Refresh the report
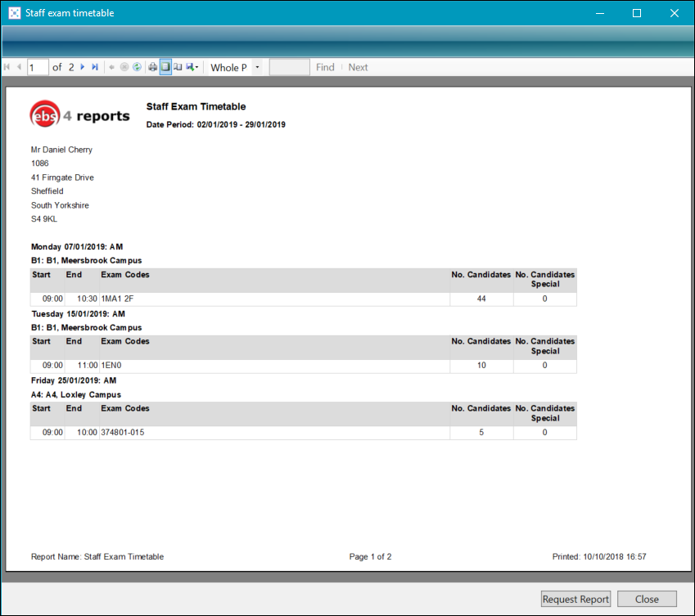 tap(137, 67)
